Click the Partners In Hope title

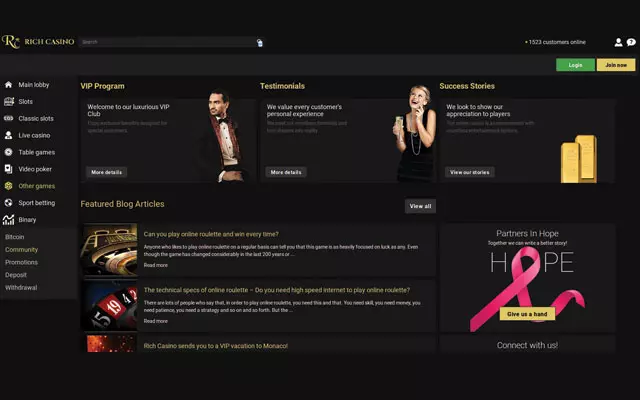click(x=527, y=233)
